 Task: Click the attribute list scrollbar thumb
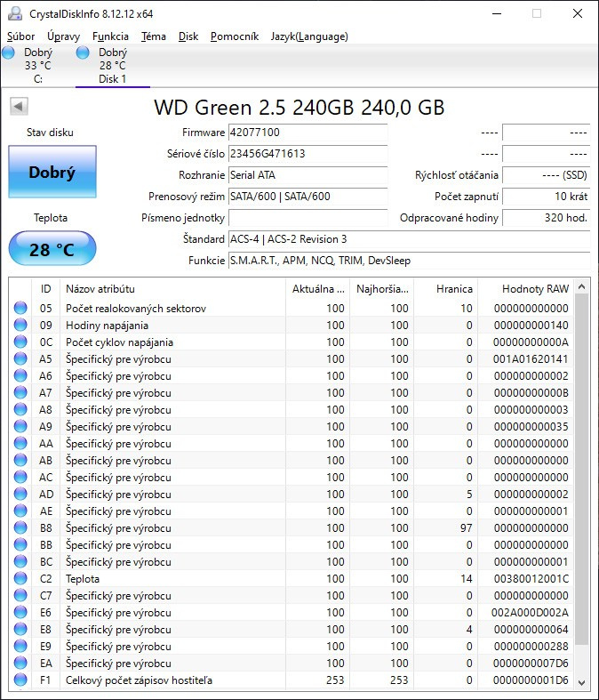tap(581, 470)
